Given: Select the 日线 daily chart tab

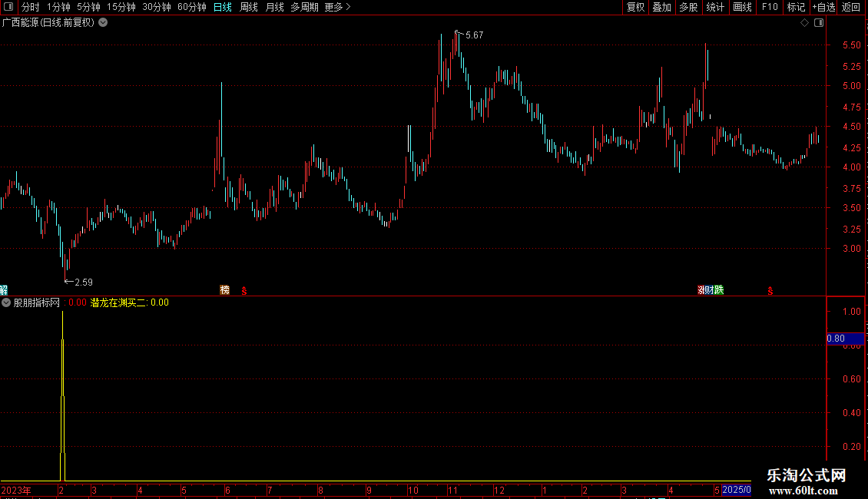Looking at the screenshot, I should click(x=223, y=7).
